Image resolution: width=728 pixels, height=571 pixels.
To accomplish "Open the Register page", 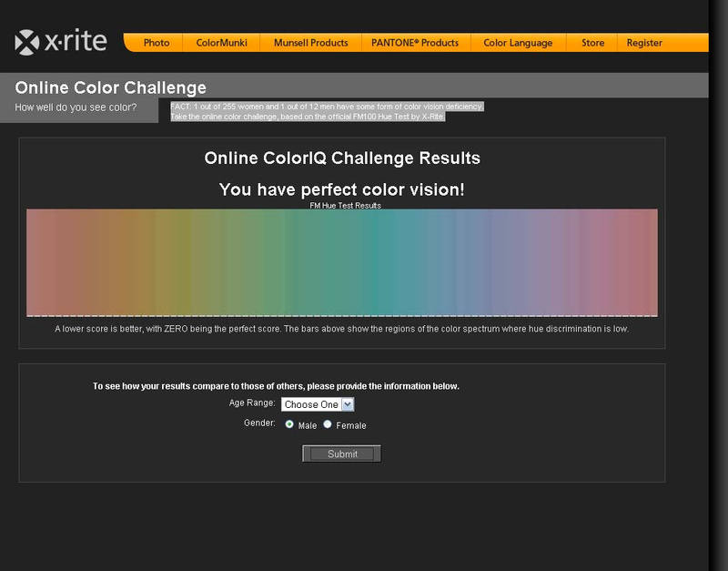I will coord(644,43).
